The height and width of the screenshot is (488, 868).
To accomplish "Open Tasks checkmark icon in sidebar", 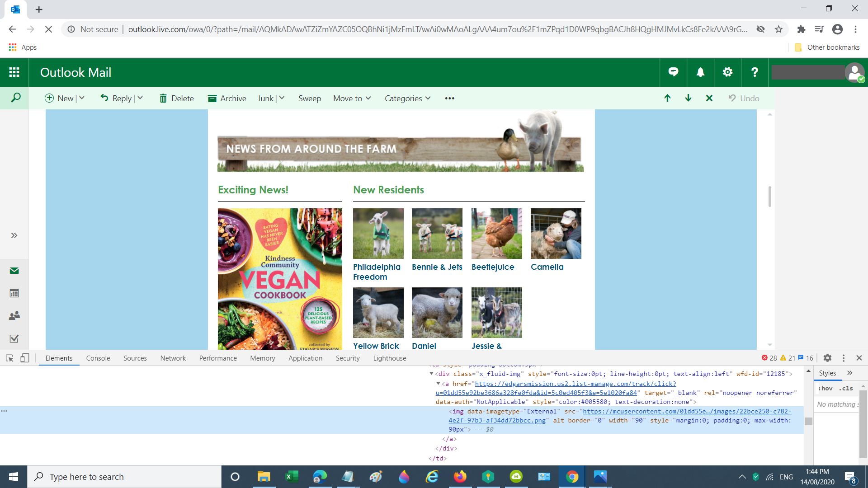I will click(14, 338).
